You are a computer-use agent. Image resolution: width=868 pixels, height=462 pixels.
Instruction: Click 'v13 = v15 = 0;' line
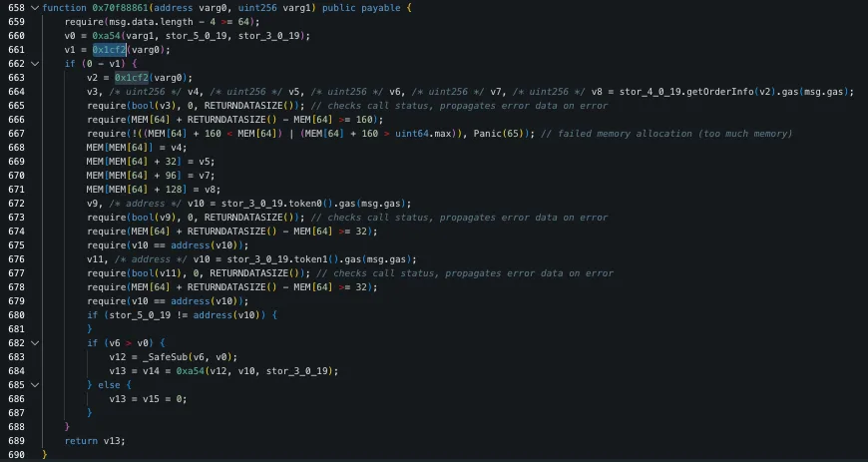pos(149,399)
